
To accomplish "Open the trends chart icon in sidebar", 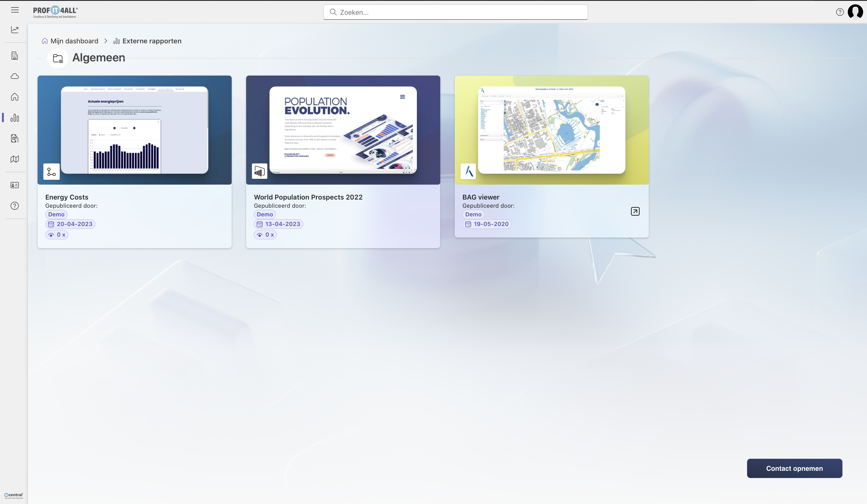I will pyautogui.click(x=15, y=30).
